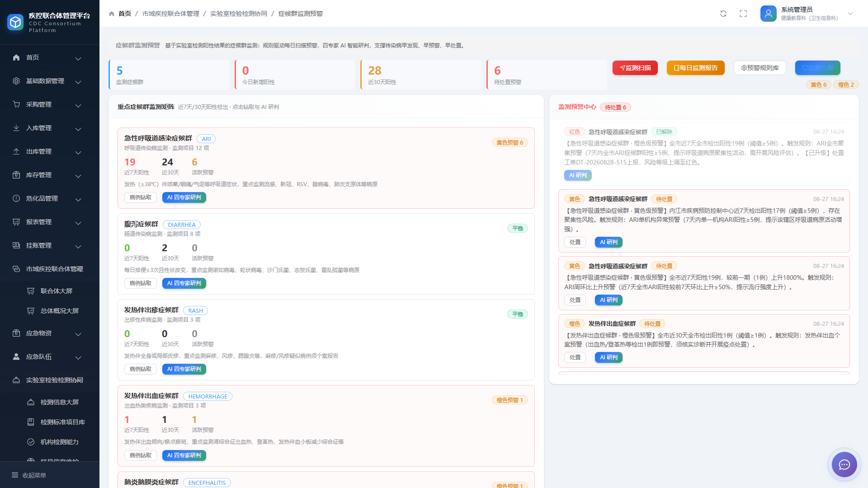Image resolution: width=868 pixels, height=488 pixels.
Task: Expand the 入库管理 chevron
Action: point(78,129)
